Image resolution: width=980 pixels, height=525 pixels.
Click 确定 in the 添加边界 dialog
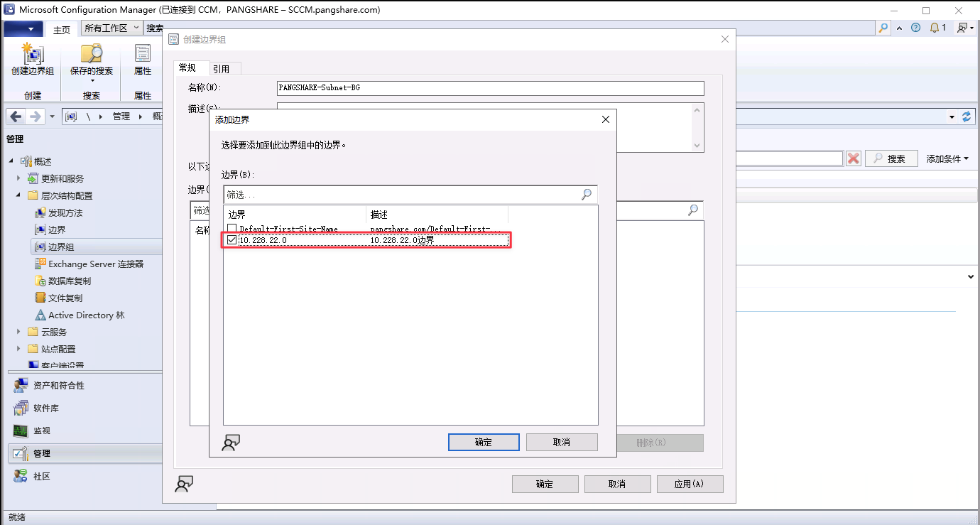coord(484,442)
